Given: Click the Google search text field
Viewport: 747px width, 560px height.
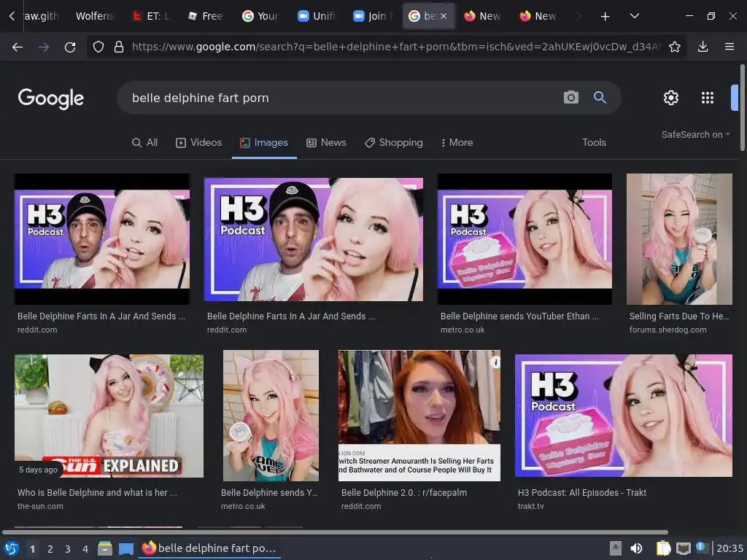Looking at the screenshot, I should pyautogui.click(x=343, y=98).
